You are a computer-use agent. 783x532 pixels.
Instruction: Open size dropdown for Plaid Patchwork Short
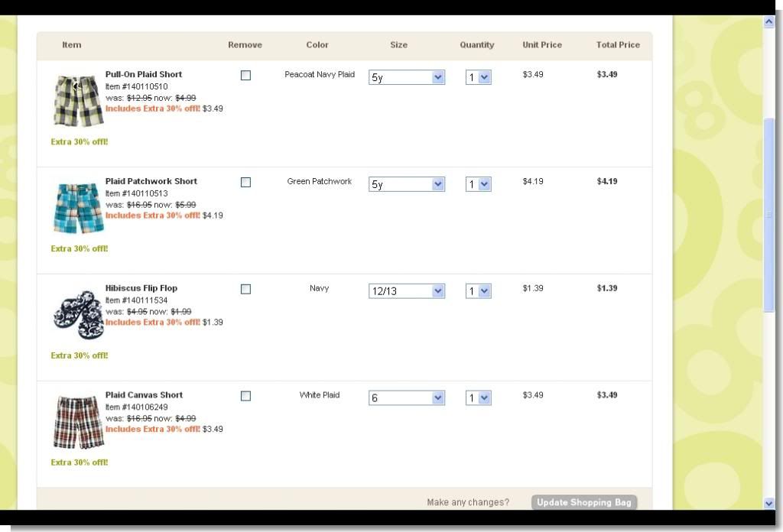click(407, 184)
